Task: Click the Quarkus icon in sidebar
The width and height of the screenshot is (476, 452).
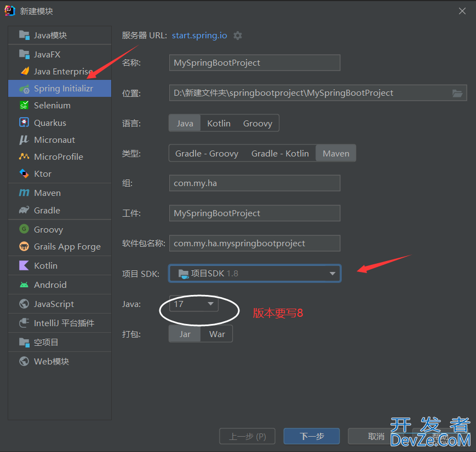Action: click(x=24, y=123)
